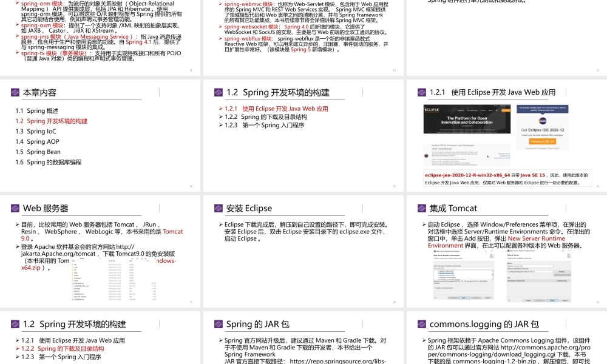
Task: Click the logo icon on the Web 服务器 slide
Action: click(x=15, y=209)
